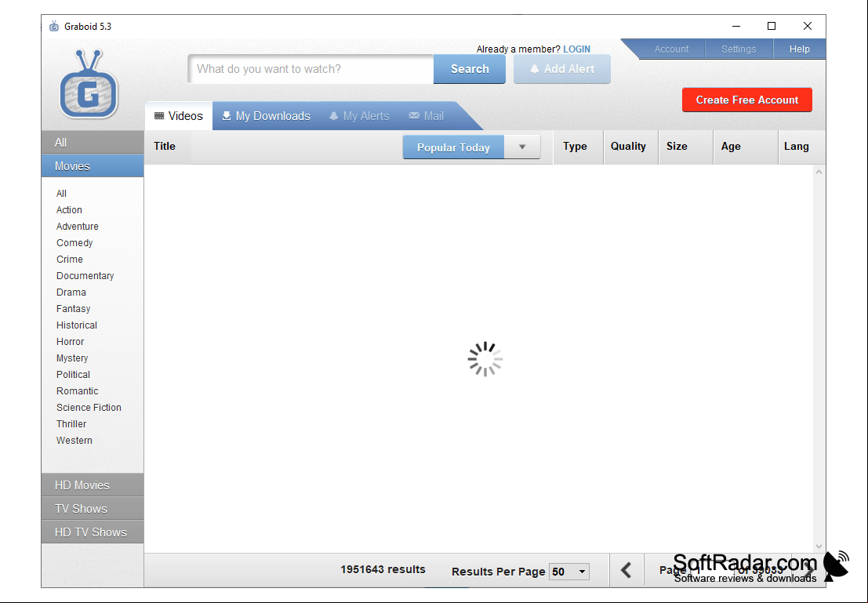Go to previous results page arrow

(x=626, y=570)
